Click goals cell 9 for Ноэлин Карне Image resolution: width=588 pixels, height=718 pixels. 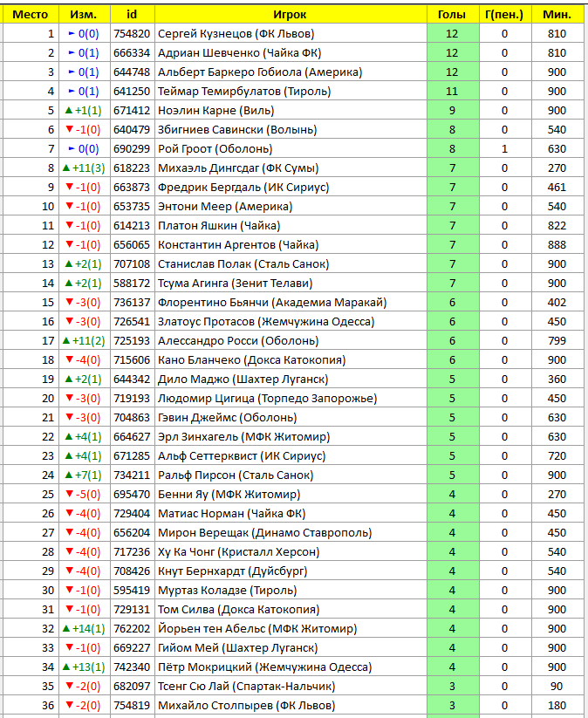tap(453, 111)
